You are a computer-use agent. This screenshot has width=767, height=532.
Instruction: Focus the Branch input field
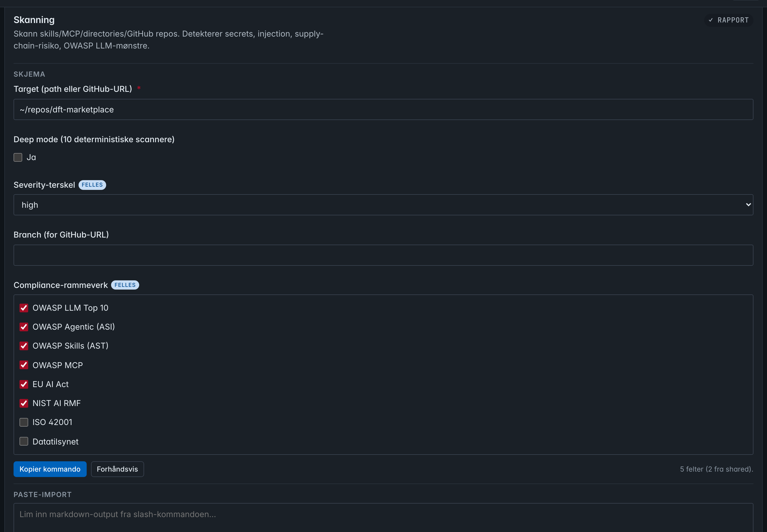pos(383,255)
